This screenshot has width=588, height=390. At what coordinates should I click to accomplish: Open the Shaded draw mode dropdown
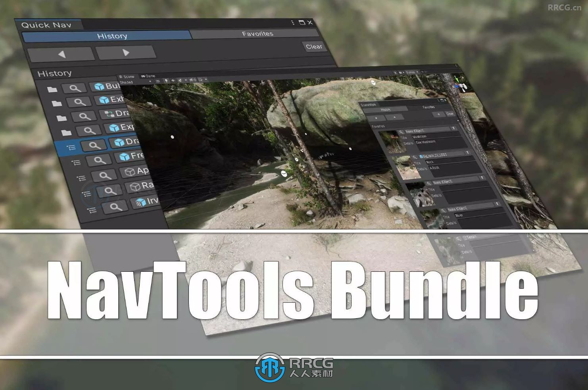click(136, 82)
